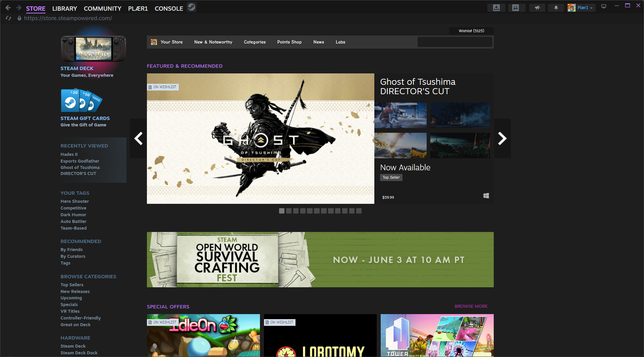The image size is (644, 357).
Task: Click the $59.99 price label
Action: (x=388, y=197)
